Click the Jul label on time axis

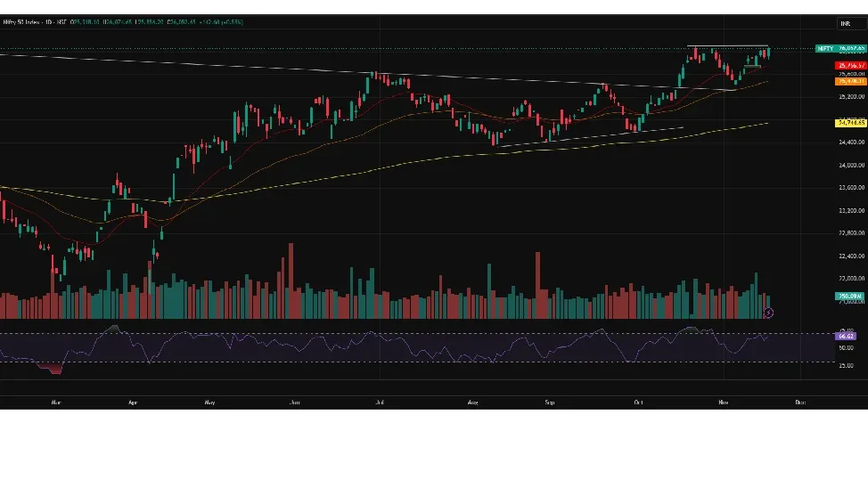381,403
